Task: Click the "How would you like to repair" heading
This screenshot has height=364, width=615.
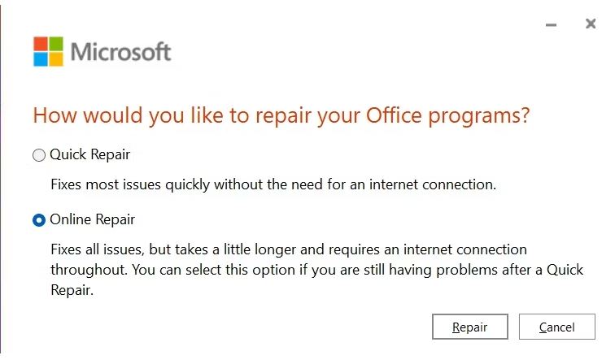Action: (281, 115)
